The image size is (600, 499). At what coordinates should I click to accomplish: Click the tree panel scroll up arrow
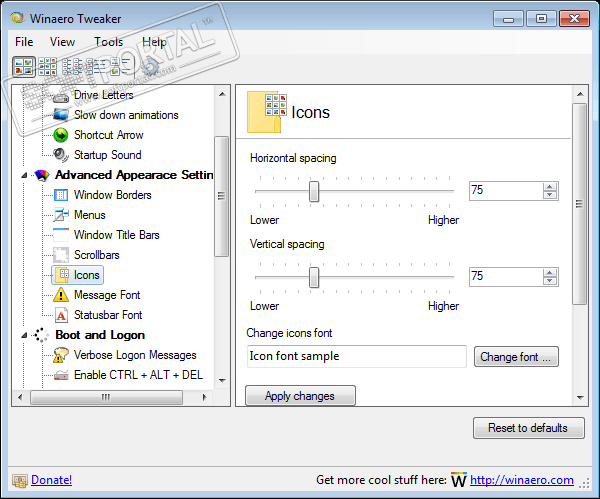click(222, 94)
